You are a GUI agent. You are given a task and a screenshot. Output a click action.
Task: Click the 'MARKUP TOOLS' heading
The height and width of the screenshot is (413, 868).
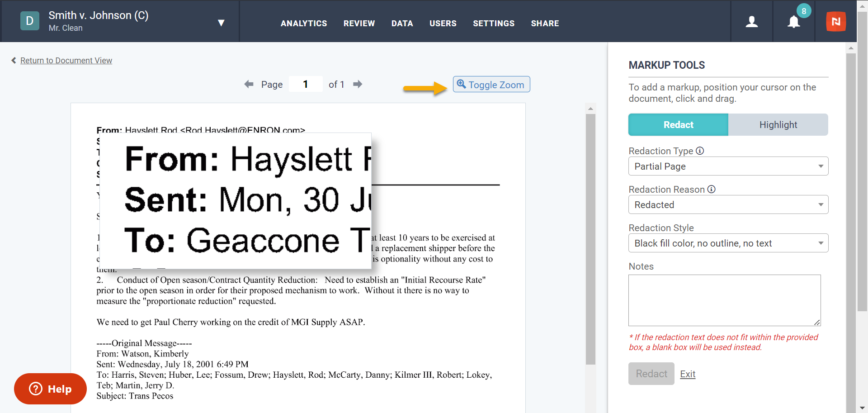click(x=666, y=65)
